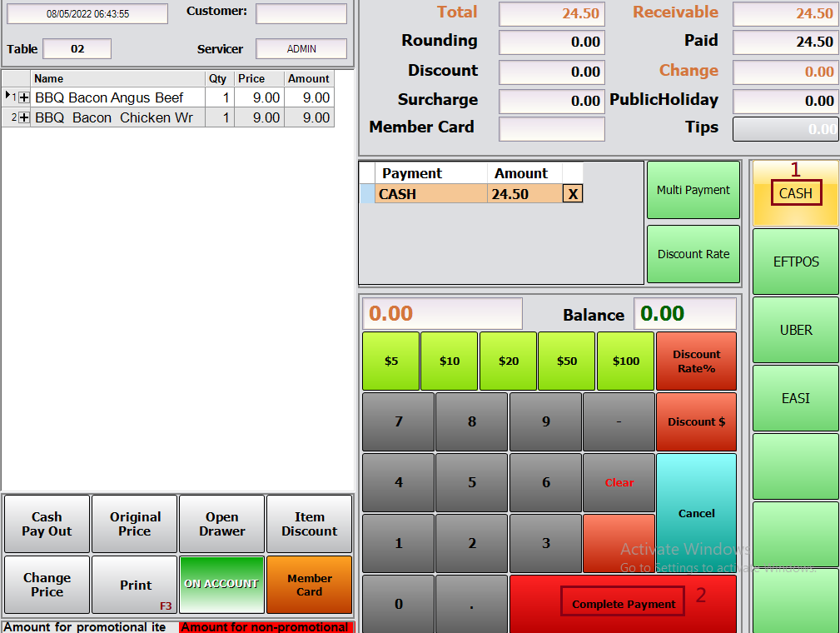The width and height of the screenshot is (840, 633).
Task: Clear the entered amount
Action: [x=619, y=482]
